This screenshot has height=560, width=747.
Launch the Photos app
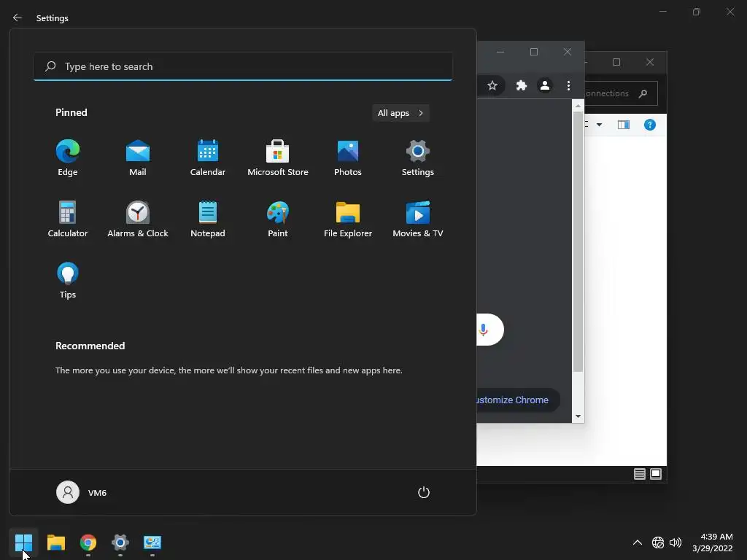(x=348, y=158)
